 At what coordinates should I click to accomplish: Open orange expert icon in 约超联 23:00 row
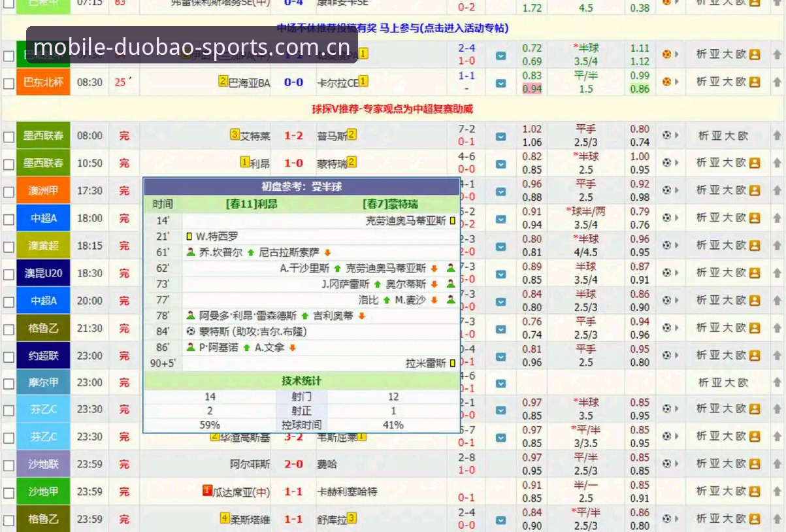pyautogui.click(x=755, y=356)
